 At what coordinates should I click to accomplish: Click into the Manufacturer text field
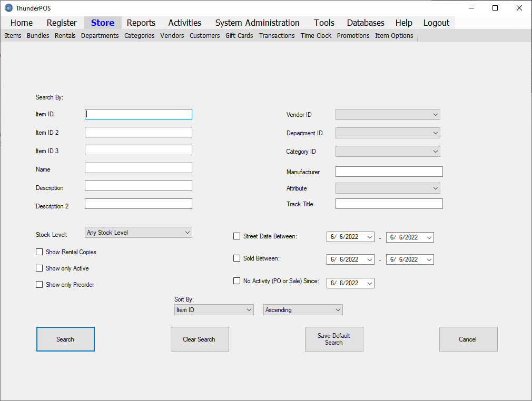(389, 172)
